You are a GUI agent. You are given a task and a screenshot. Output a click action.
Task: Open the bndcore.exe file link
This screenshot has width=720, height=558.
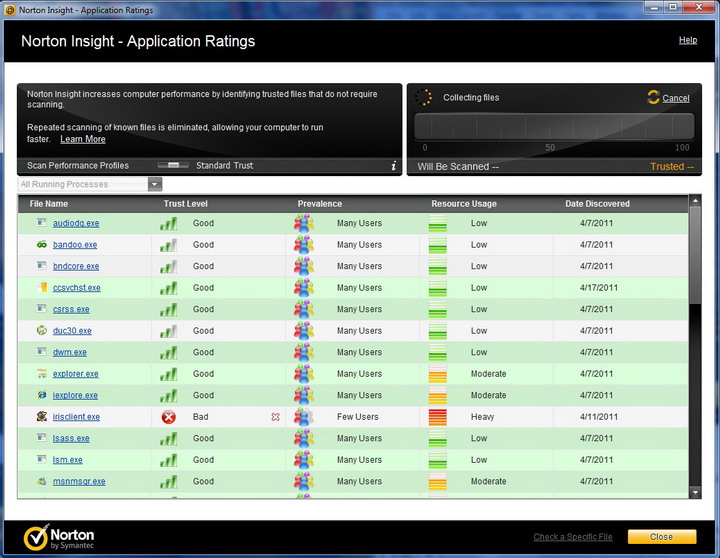tap(76, 266)
